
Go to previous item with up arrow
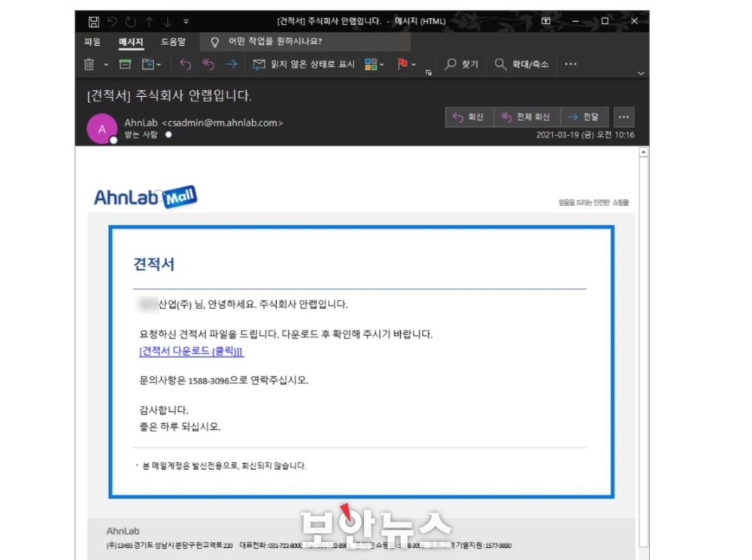click(149, 22)
